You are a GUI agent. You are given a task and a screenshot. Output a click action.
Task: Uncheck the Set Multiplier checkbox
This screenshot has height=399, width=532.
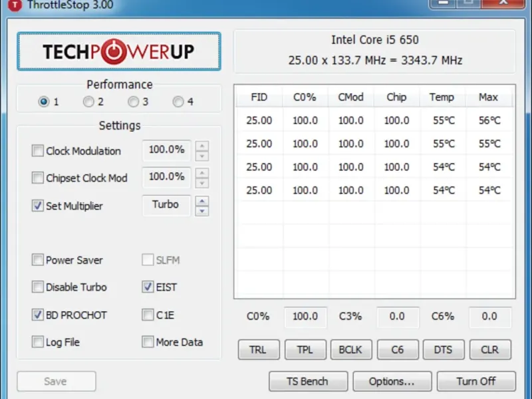[x=38, y=205]
